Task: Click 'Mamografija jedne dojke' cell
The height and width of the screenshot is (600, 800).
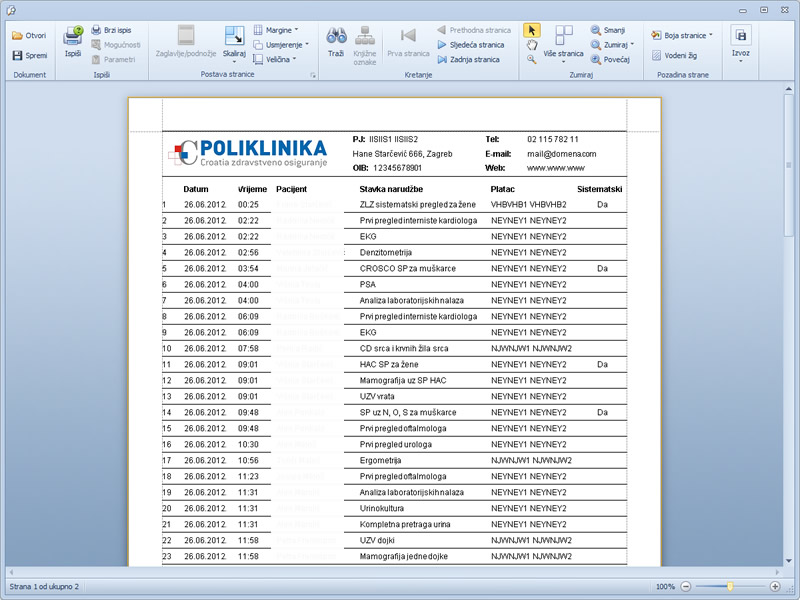Action: (404, 557)
